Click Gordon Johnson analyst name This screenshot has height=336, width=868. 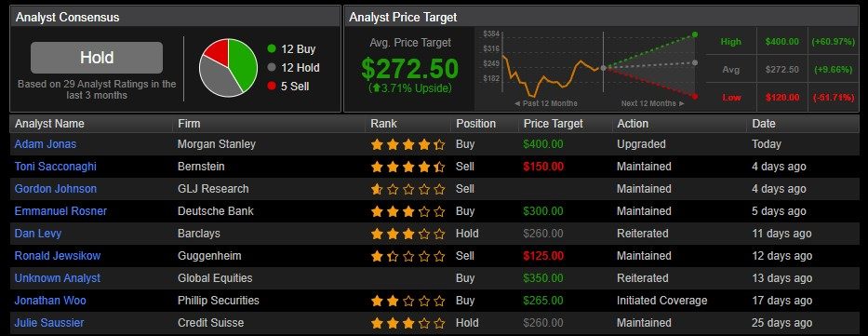tap(56, 189)
